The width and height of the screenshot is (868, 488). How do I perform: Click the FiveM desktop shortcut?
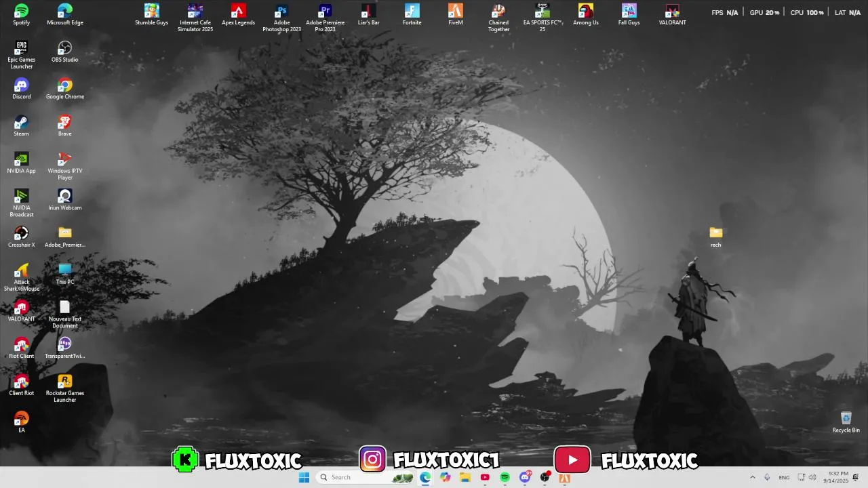coord(456,15)
